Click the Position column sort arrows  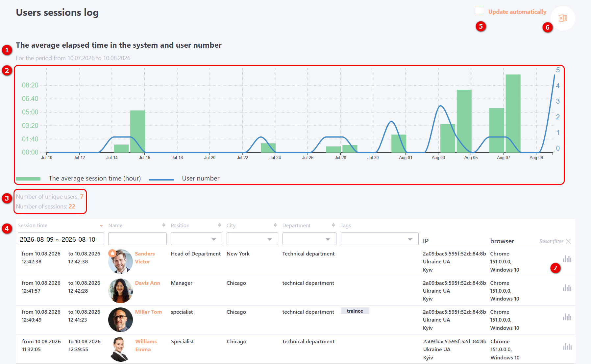pos(220,225)
